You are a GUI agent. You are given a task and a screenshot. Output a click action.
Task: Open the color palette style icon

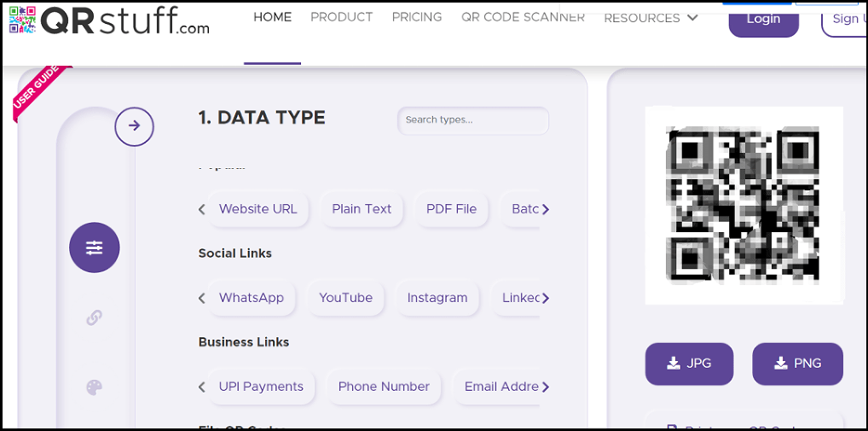(x=94, y=387)
